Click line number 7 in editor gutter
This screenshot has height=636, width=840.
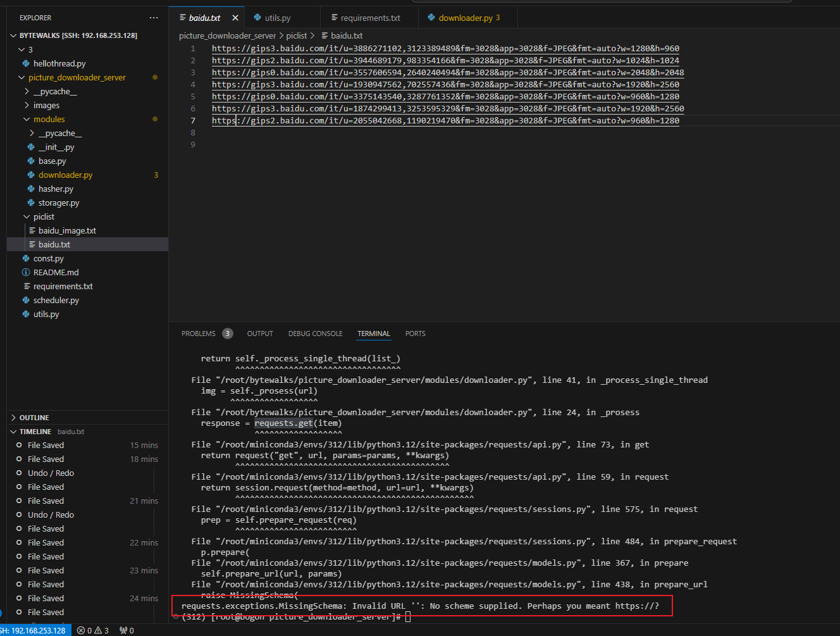(193, 120)
